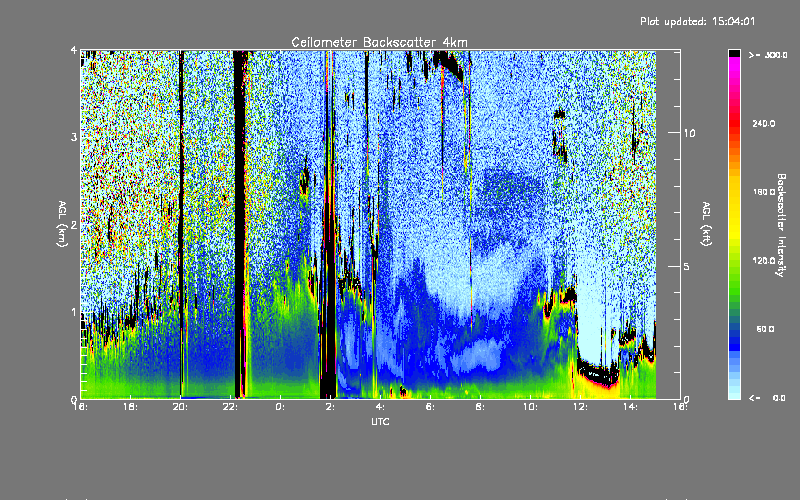Click the ">= 300.0" colorbar value
The image size is (800, 500).
click(768, 55)
